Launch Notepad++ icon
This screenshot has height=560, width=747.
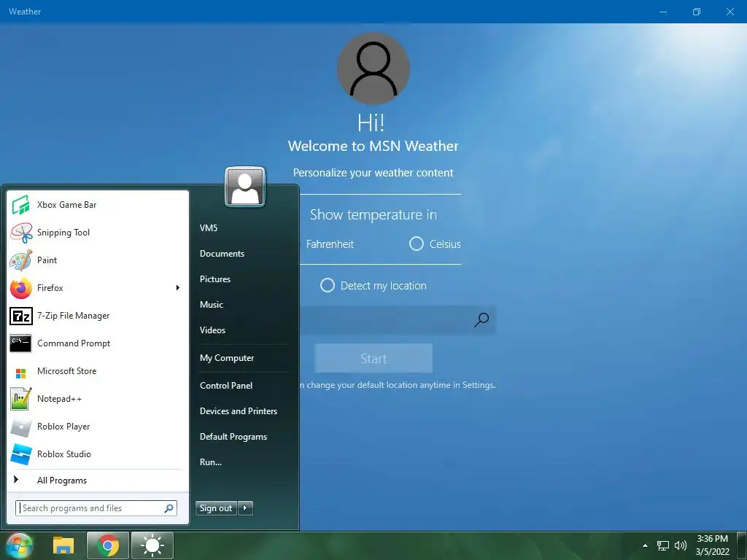(20, 399)
